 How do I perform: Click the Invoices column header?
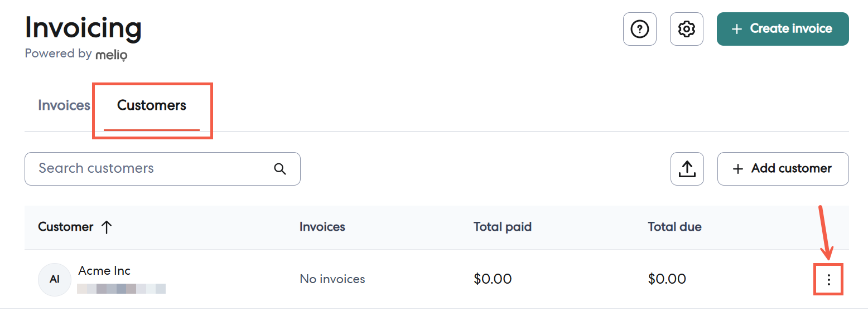[322, 227]
